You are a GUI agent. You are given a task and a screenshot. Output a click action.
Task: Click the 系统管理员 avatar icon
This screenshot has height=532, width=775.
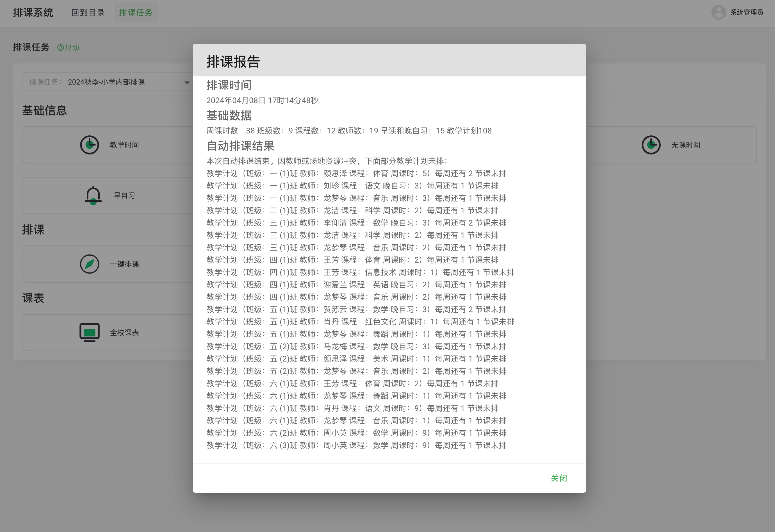pos(719,13)
